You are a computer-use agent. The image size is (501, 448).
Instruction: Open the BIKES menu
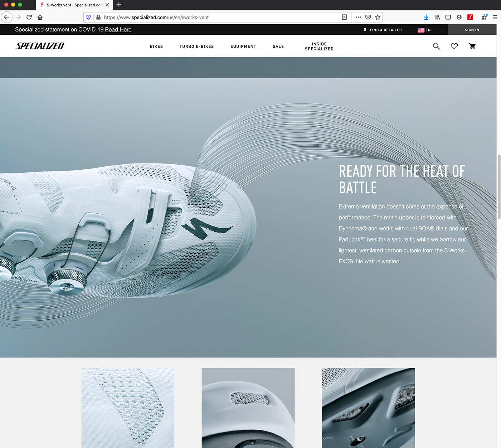pyautogui.click(x=156, y=46)
